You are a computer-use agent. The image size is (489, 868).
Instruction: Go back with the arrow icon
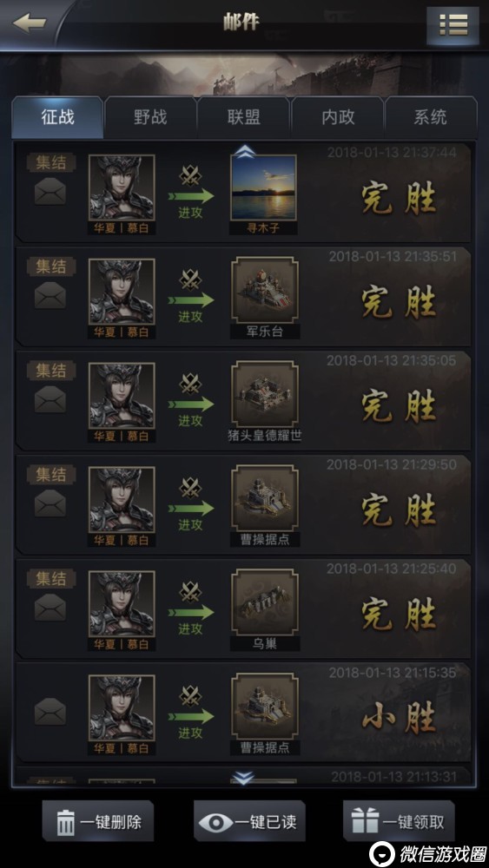[x=29, y=23]
